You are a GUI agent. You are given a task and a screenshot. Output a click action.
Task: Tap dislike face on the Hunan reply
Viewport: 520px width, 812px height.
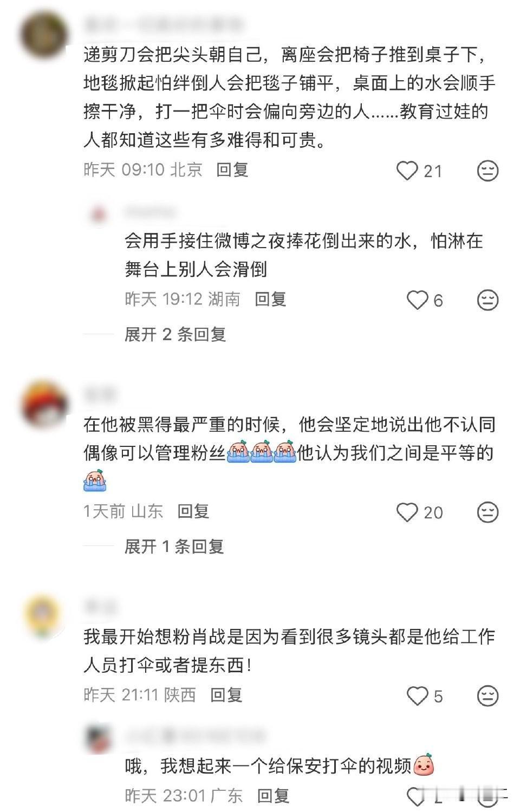(x=487, y=300)
